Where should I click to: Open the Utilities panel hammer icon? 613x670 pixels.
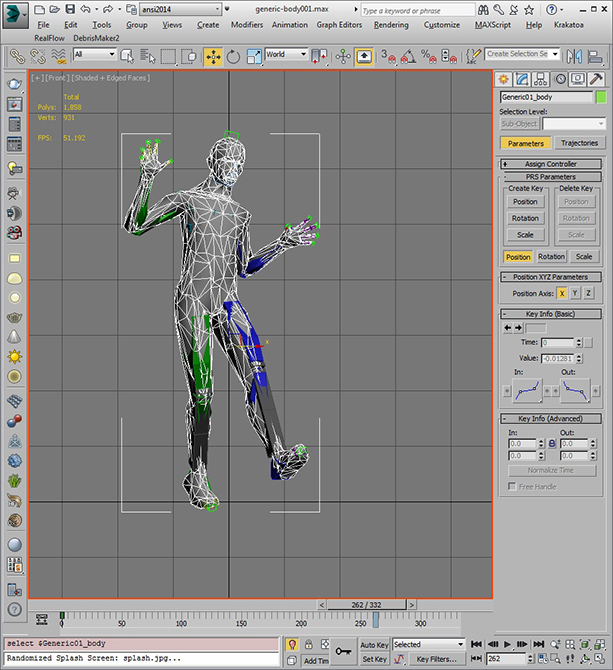[x=595, y=79]
